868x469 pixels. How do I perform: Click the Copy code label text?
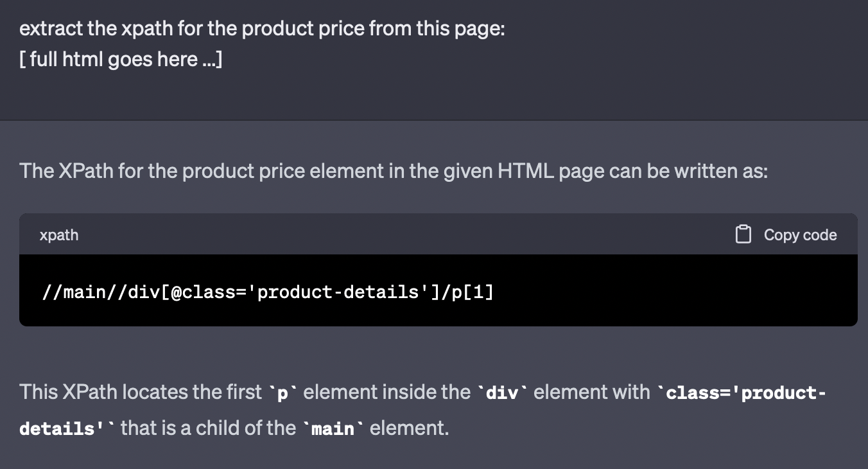800,235
